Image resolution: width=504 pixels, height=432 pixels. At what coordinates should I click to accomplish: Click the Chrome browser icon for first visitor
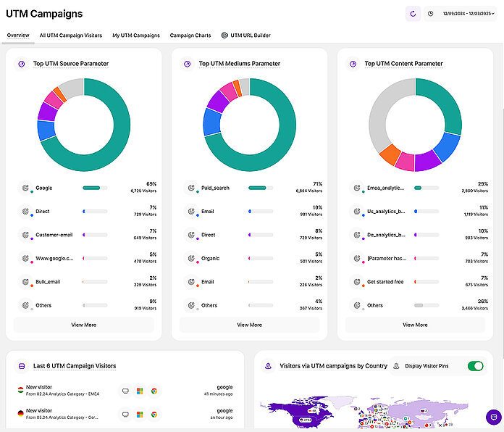[x=154, y=391]
